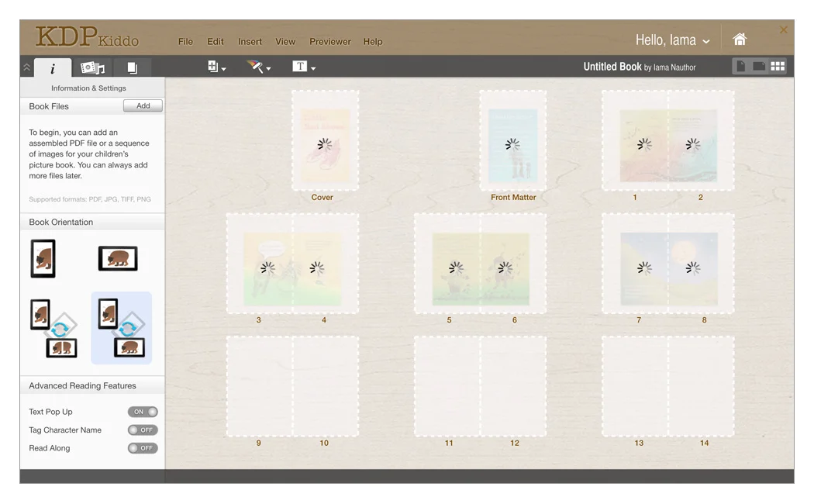The image size is (814, 504).
Task: Select landscape book orientation
Action: [x=118, y=258]
